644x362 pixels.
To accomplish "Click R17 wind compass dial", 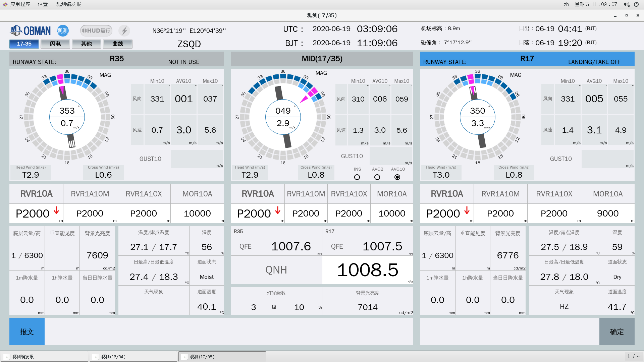I will (477, 117).
